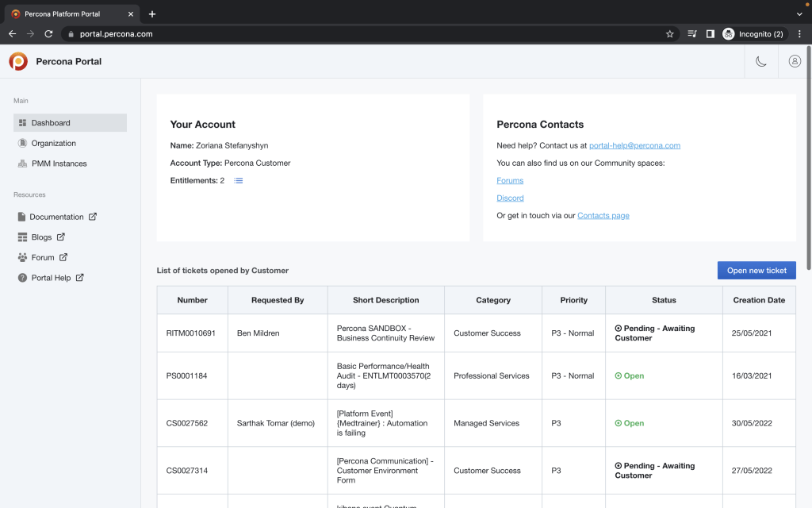Click external-link icon beside Blogs
The height and width of the screenshot is (508, 812).
[60, 237]
